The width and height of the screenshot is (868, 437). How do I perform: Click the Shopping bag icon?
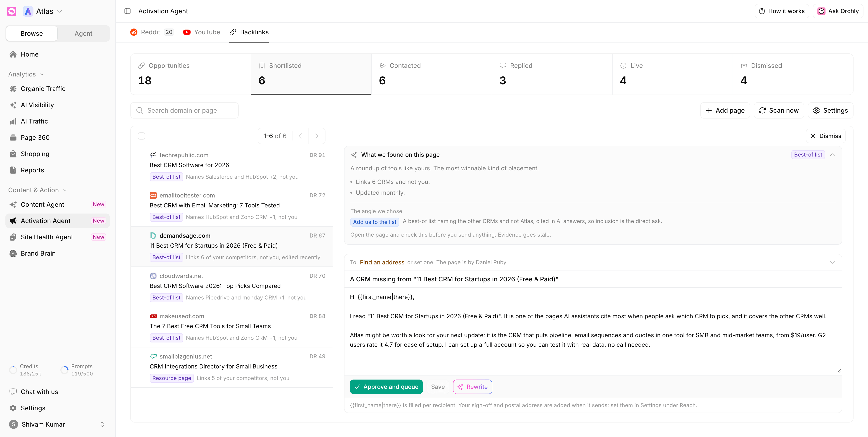pos(13,154)
